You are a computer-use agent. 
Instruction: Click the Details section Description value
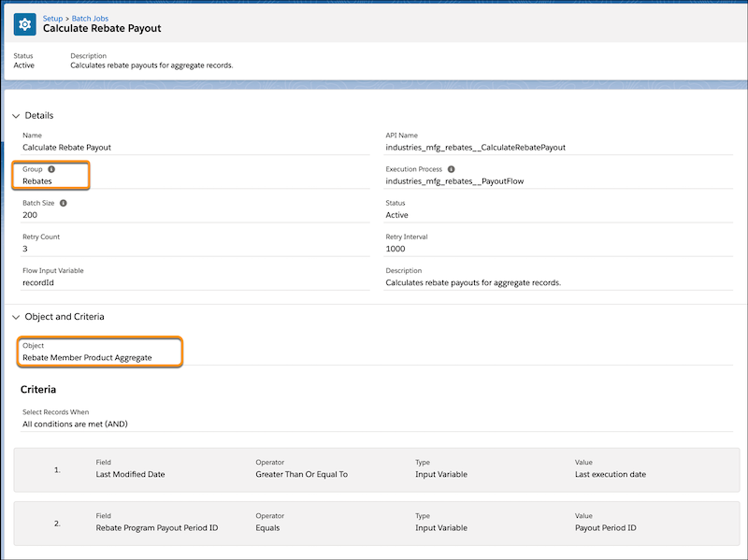473,283
